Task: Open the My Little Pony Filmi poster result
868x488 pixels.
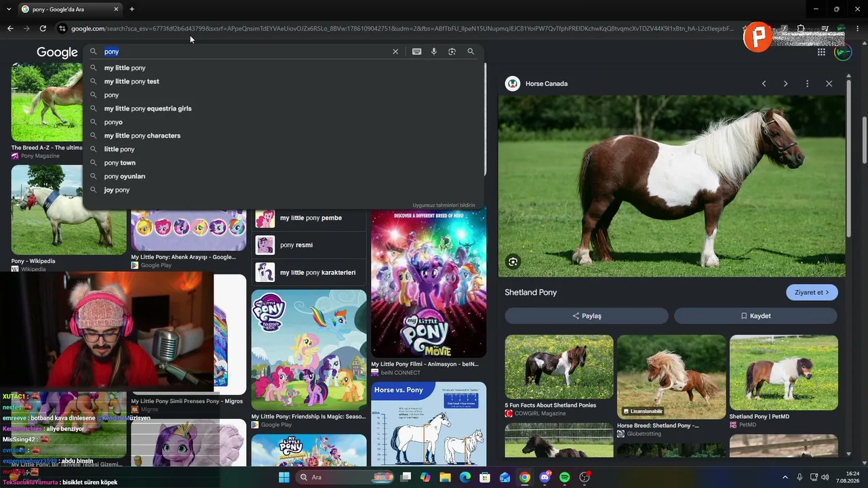Action: (x=429, y=283)
